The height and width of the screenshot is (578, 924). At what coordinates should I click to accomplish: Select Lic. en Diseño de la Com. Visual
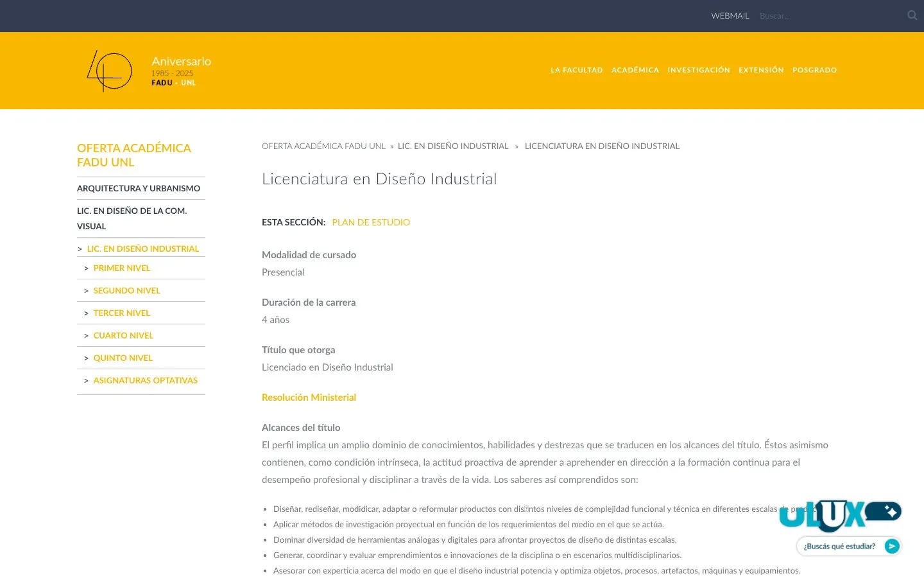tap(132, 218)
